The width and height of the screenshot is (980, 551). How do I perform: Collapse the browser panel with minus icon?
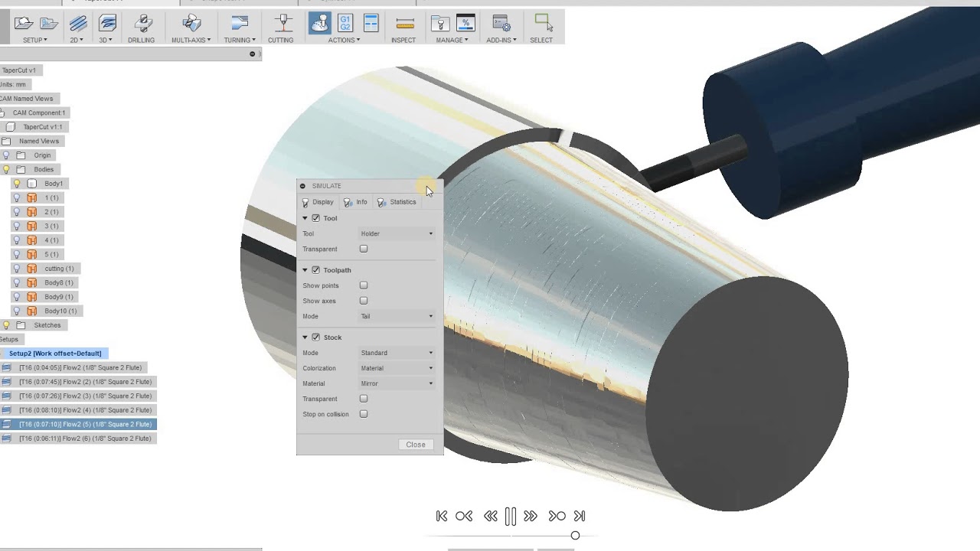coord(252,54)
